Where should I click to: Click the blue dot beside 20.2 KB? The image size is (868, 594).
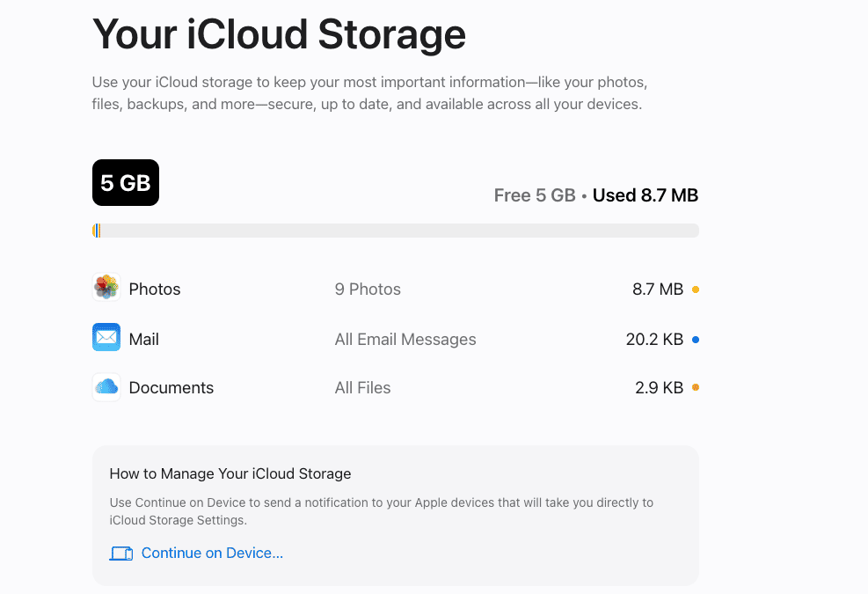coord(696,339)
